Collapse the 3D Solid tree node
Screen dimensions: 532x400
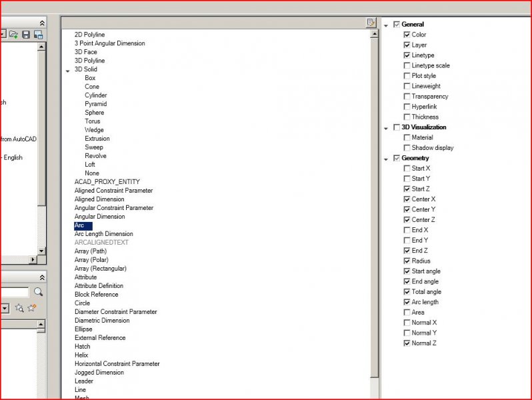click(67, 71)
